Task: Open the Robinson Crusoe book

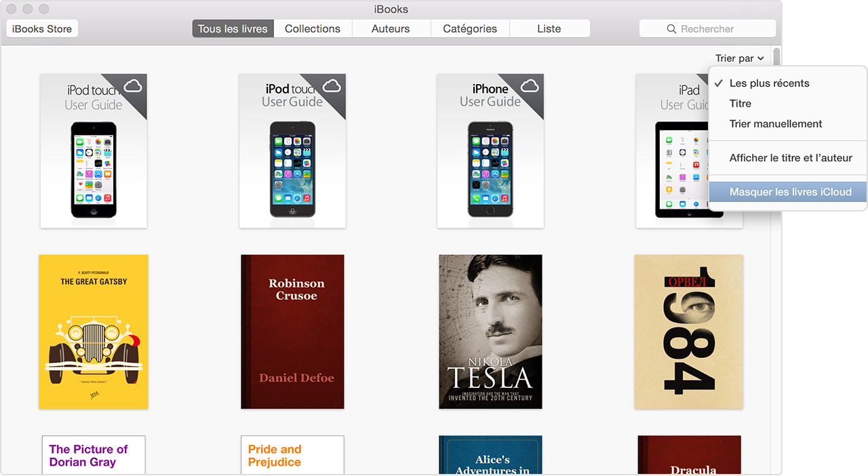Action: tap(292, 332)
